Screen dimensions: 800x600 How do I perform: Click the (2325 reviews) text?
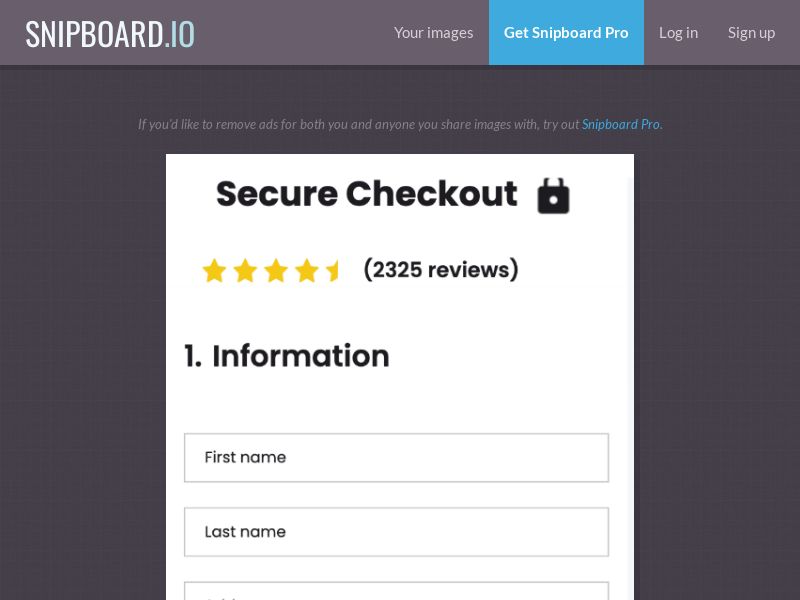[441, 269]
